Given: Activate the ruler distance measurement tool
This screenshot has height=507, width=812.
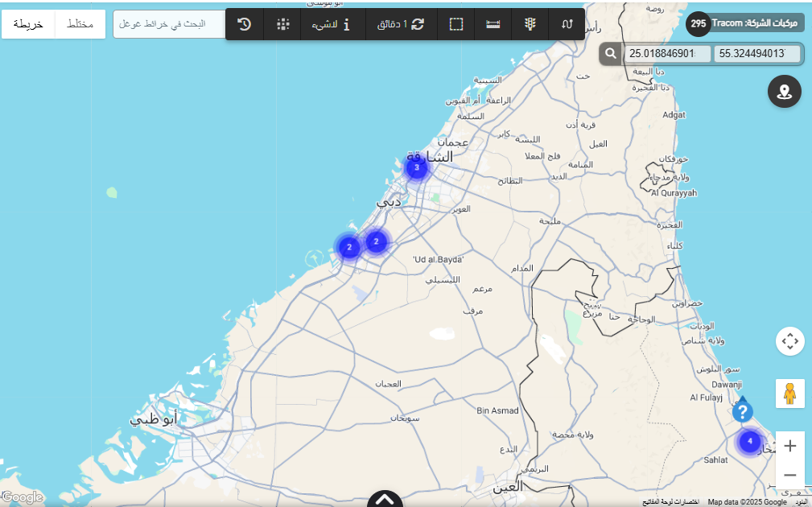Looking at the screenshot, I should pos(493,24).
